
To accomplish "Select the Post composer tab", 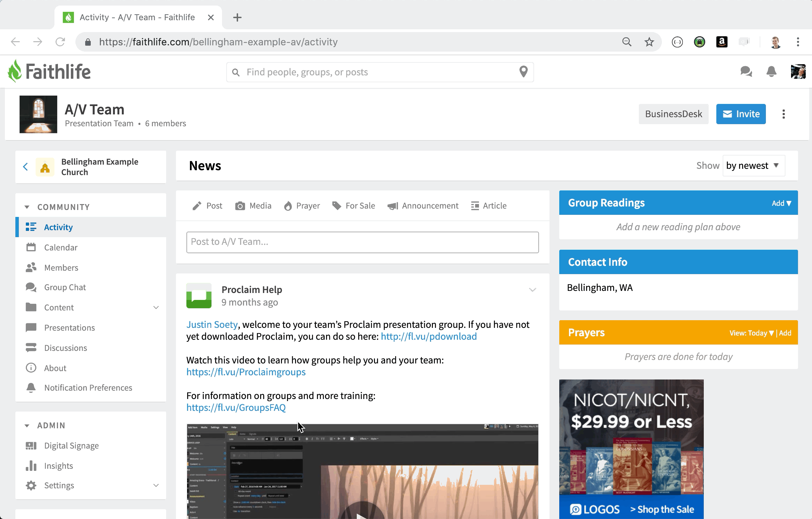I will [207, 206].
